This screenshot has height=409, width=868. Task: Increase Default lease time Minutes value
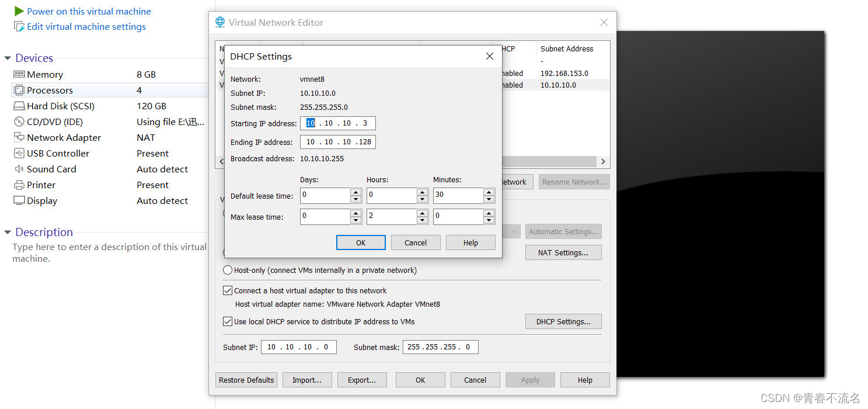[x=489, y=192]
